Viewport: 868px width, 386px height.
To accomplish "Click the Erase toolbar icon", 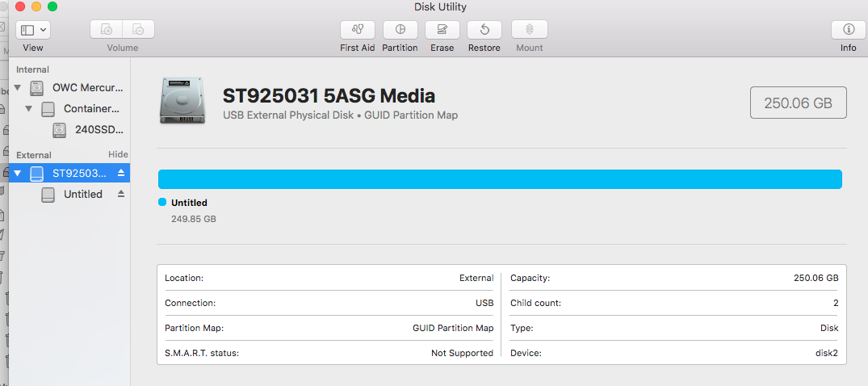I will point(442,29).
